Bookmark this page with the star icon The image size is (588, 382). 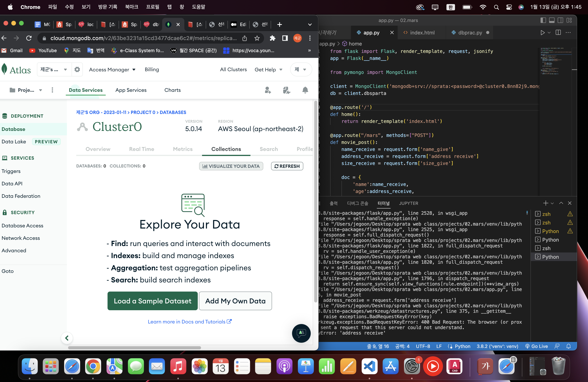click(257, 38)
